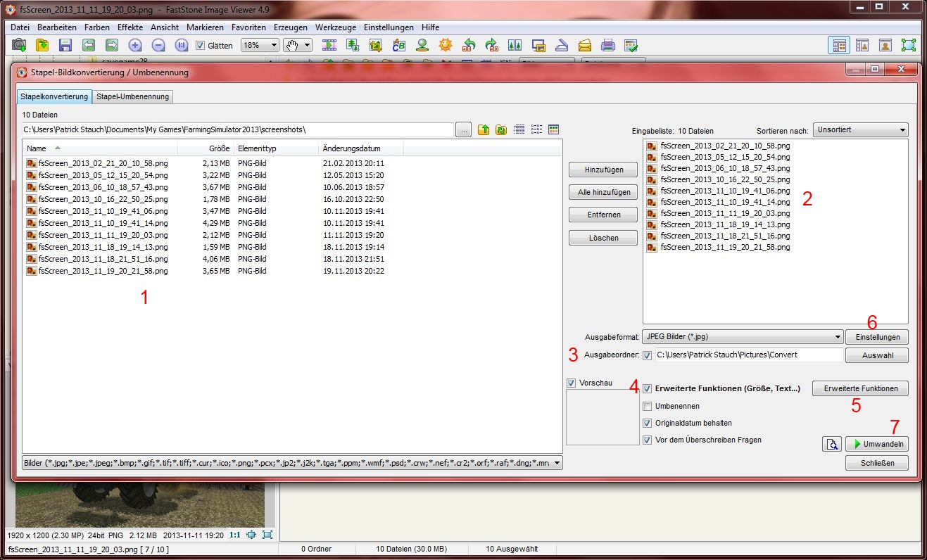Click the printer icon in main toolbar
The height and width of the screenshot is (560, 927).
pyautogui.click(x=608, y=45)
